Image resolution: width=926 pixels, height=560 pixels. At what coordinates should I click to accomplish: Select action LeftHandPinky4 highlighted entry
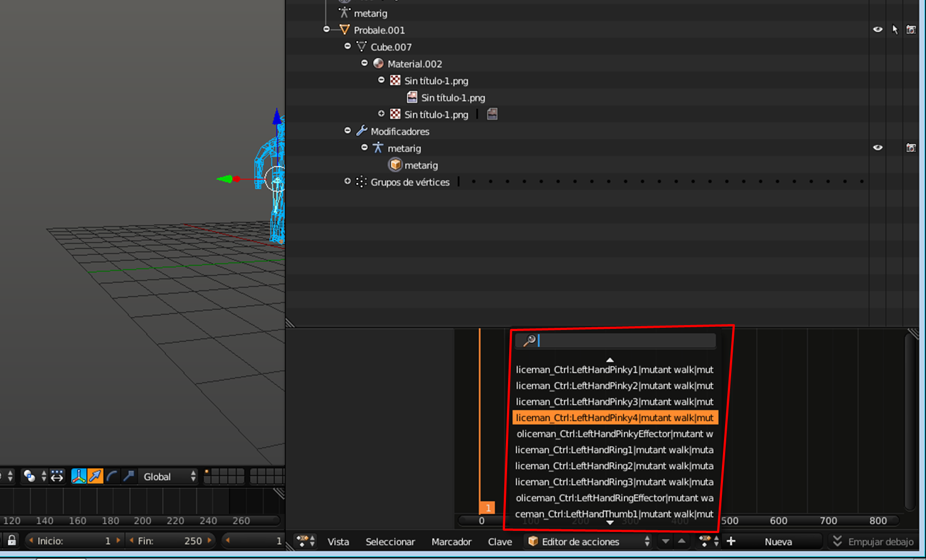tap(615, 417)
